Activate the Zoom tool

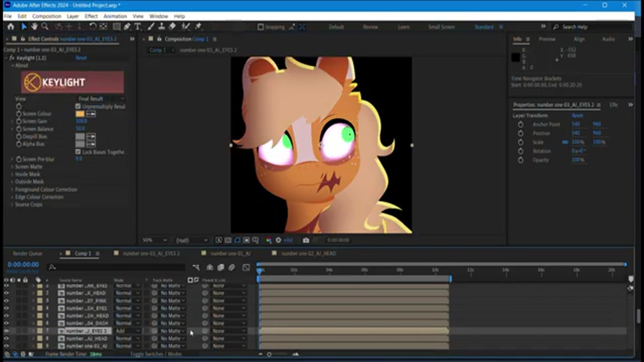45,27
